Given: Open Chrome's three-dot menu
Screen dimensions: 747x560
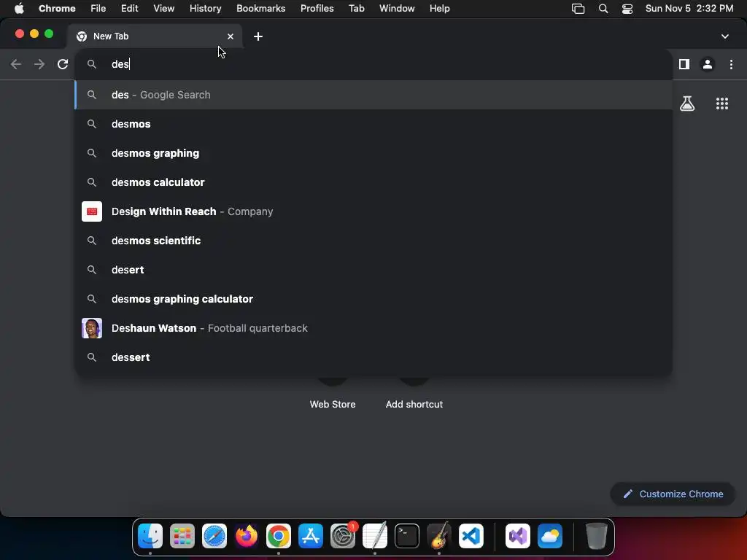Looking at the screenshot, I should (731, 64).
